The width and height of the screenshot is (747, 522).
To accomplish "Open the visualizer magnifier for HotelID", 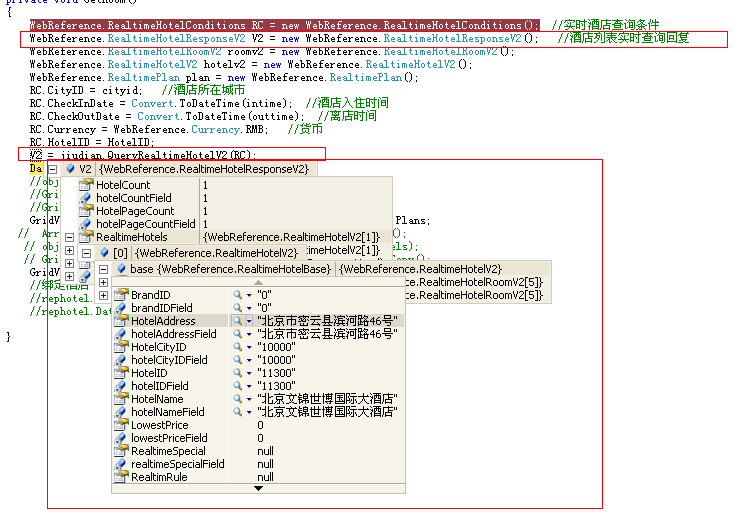I will [237, 373].
